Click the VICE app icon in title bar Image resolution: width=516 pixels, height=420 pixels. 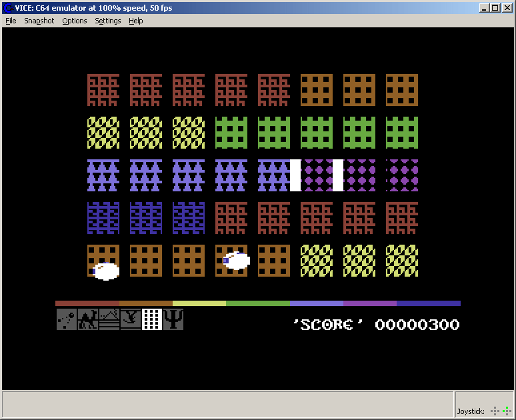pyautogui.click(x=8, y=8)
